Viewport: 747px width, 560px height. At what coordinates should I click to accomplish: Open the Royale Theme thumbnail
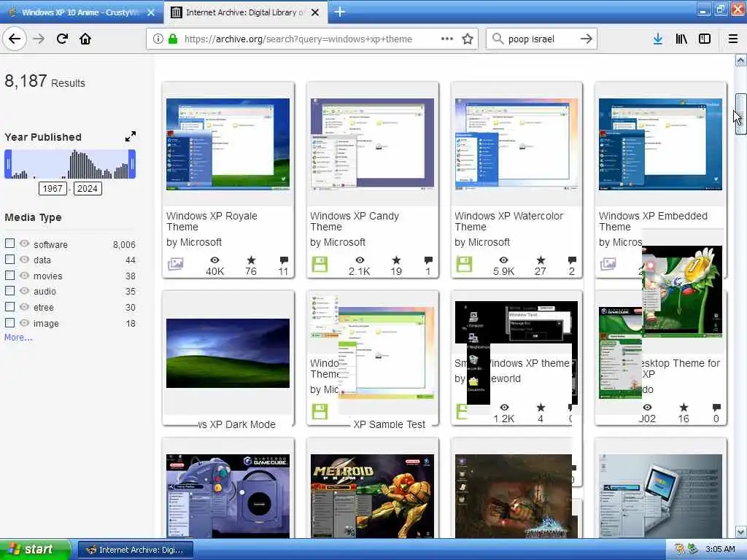228,144
